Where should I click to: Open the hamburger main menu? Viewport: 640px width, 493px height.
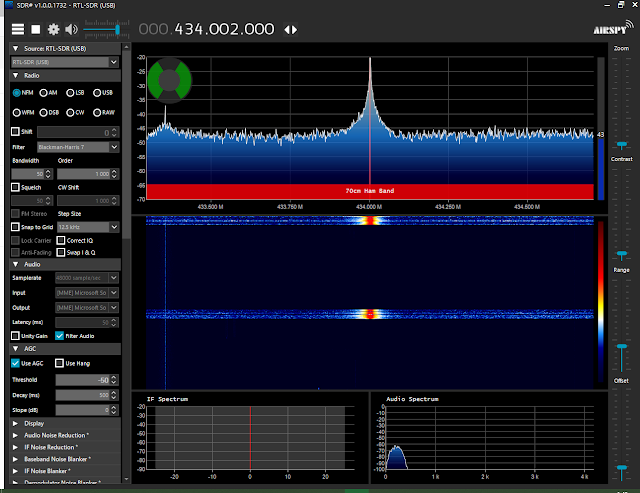[x=18, y=29]
